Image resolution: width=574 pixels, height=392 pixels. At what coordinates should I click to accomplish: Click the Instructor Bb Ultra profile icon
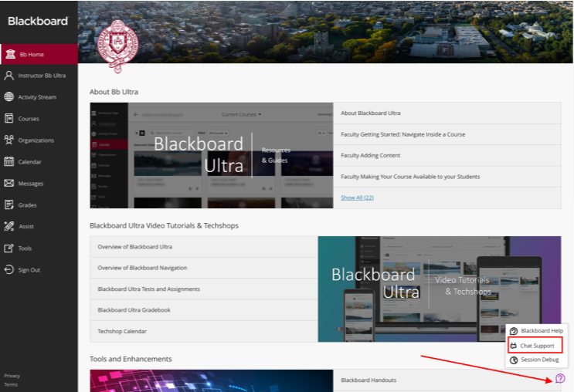pyautogui.click(x=8, y=76)
